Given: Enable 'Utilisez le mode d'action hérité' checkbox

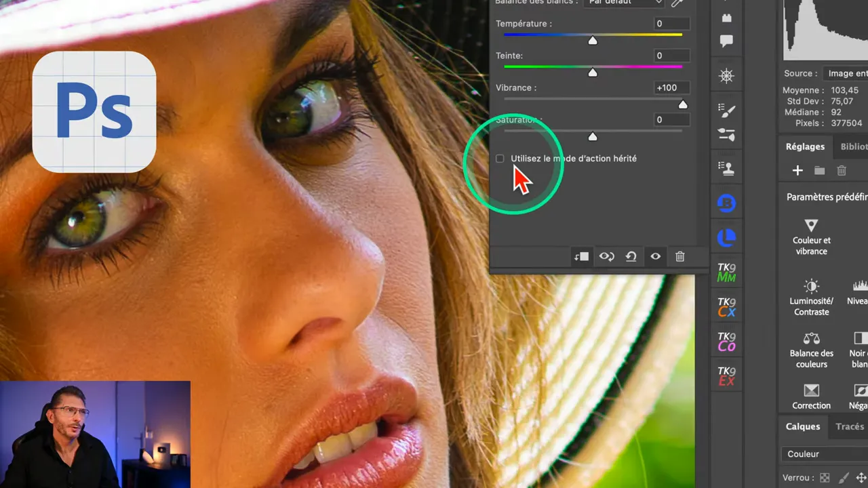Looking at the screenshot, I should point(500,159).
